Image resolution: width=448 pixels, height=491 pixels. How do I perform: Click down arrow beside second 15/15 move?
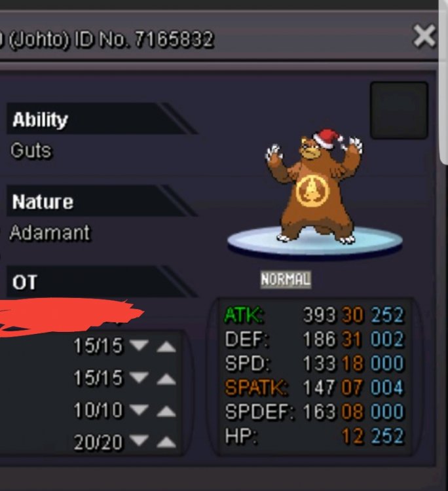(x=139, y=377)
